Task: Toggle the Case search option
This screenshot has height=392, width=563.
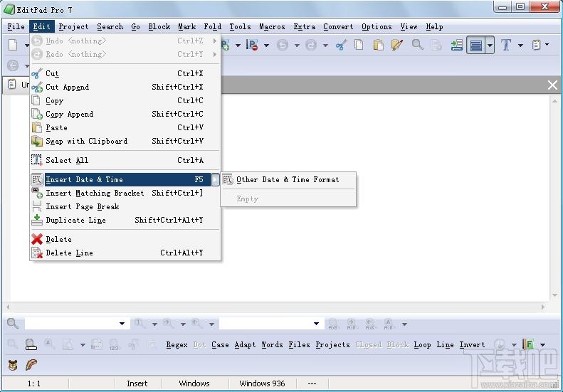Action: 220,344
